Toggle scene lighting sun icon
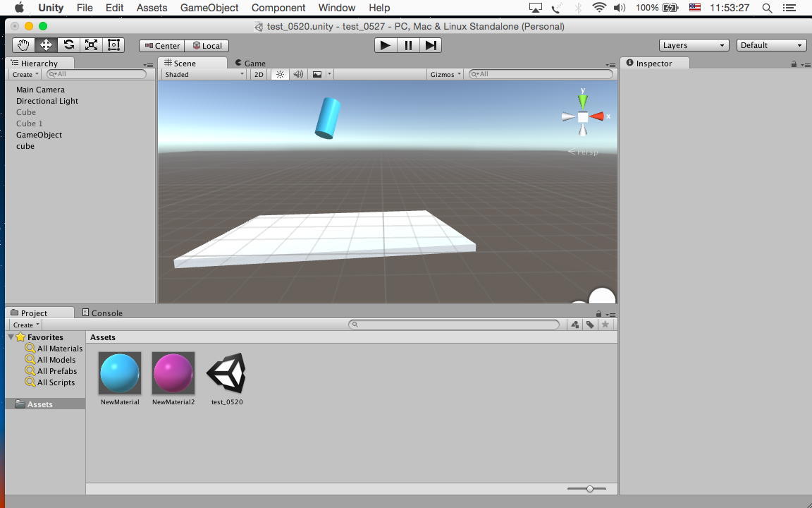Viewport: 812px width, 508px height. pos(280,74)
